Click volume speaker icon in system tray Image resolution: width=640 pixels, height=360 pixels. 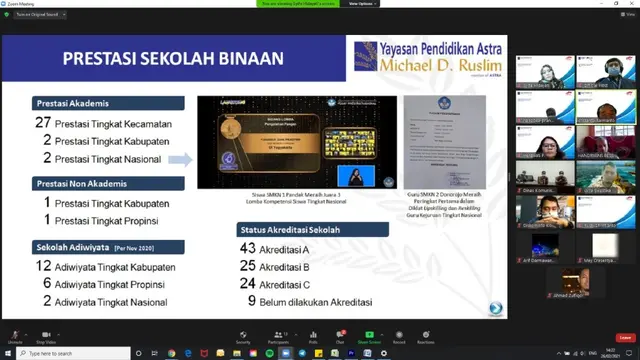pyautogui.click(x=582, y=353)
